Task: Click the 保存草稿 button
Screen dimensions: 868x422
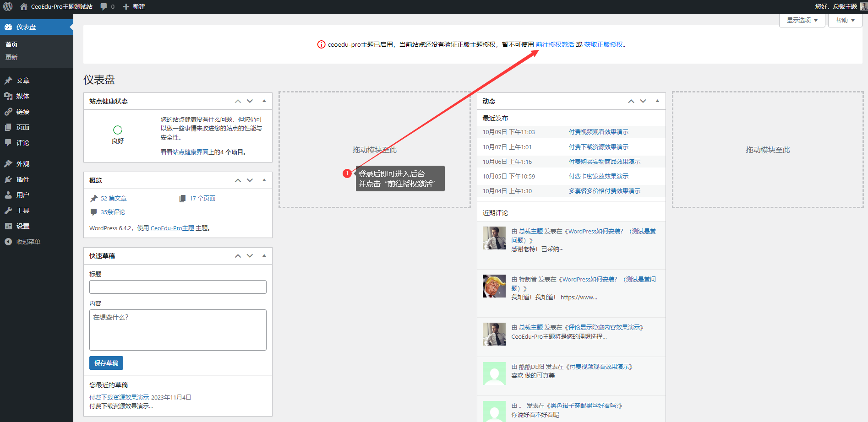Action: point(106,363)
